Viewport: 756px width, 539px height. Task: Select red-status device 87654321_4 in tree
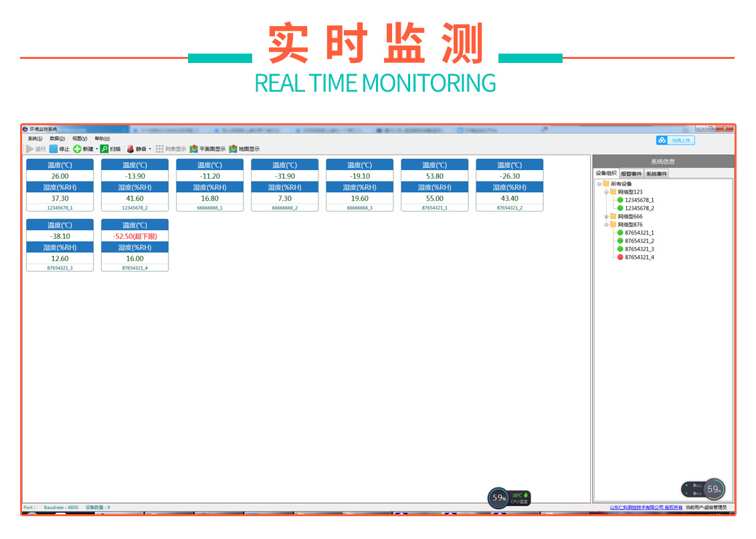(639, 257)
